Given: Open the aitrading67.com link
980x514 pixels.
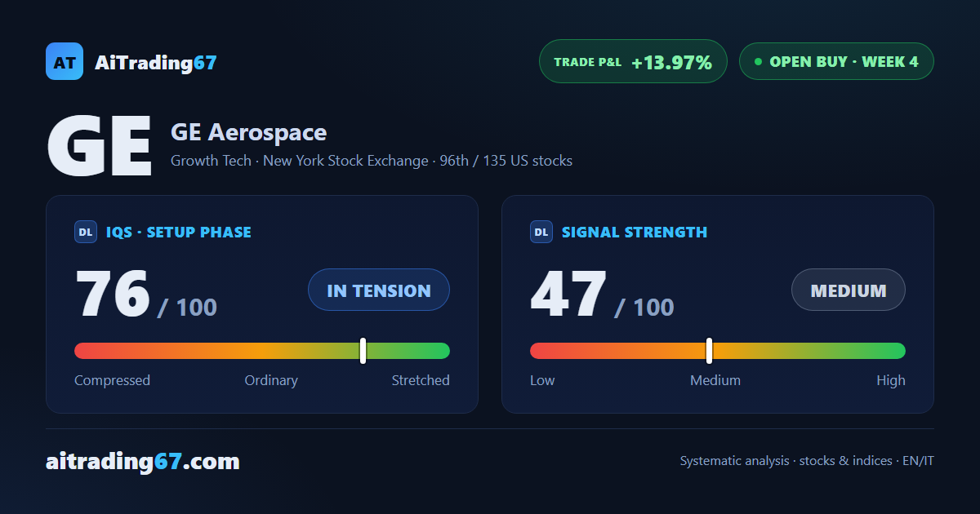Looking at the screenshot, I should click(143, 462).
